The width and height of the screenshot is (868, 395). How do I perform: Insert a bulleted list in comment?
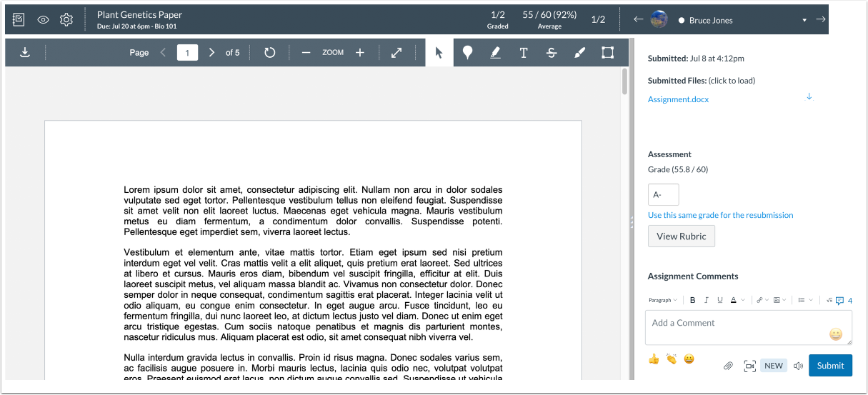801,300
